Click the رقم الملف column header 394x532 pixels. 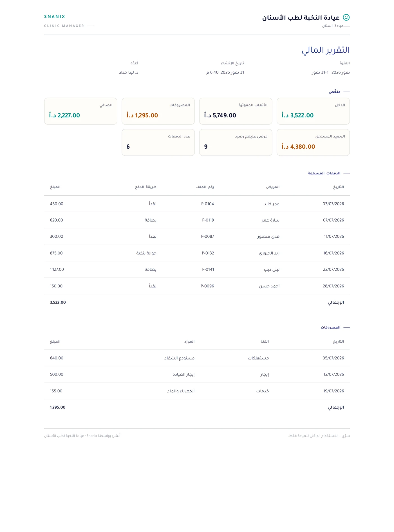pyautogui.click(x=205, y=187)
